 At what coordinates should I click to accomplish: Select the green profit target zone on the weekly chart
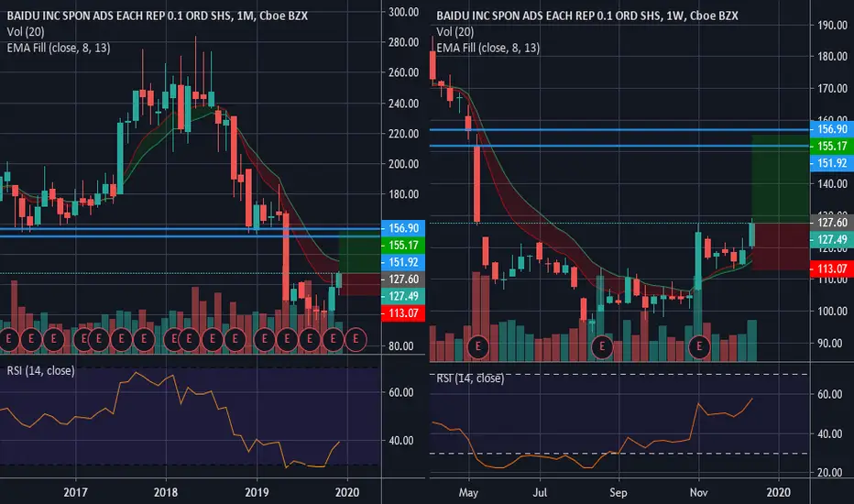(x=781, y=179)
